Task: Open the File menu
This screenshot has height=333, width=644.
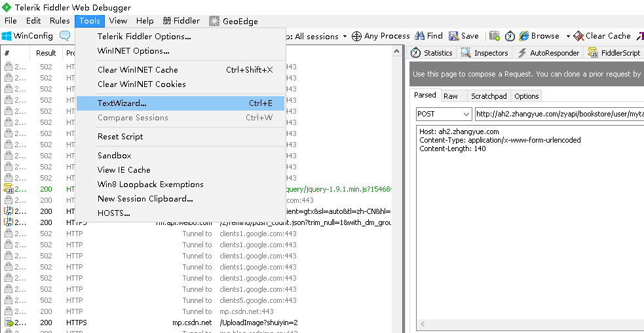Action: click(10, 21)
